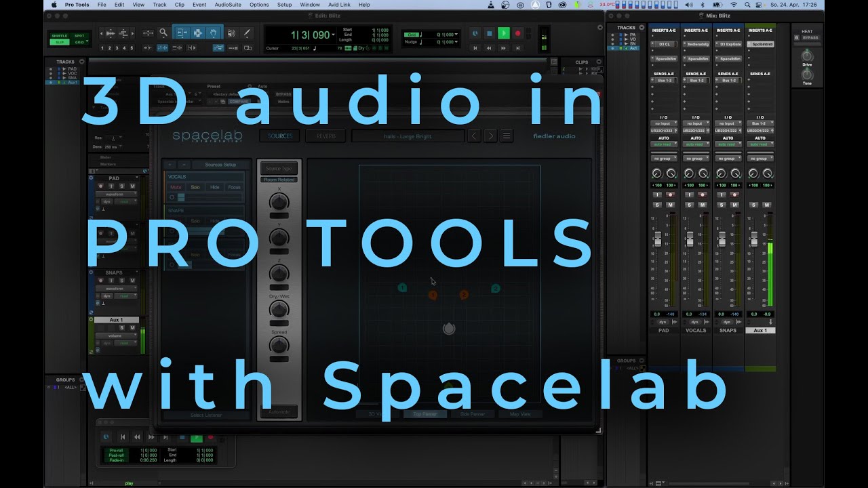Click Return to Zero transport button
Screen dimensions: 868x488
pos(475,48)
